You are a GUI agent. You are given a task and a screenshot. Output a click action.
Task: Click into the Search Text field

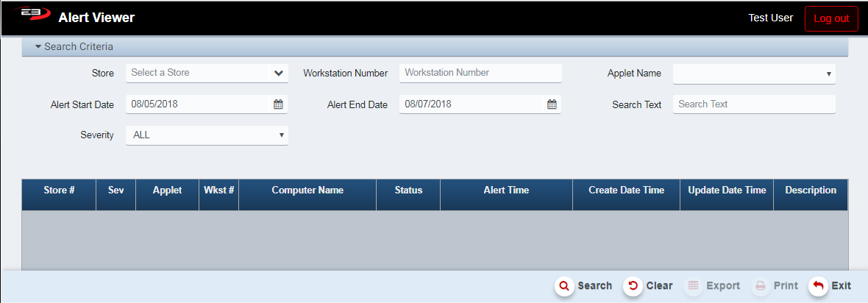click(x=754, y=104)
